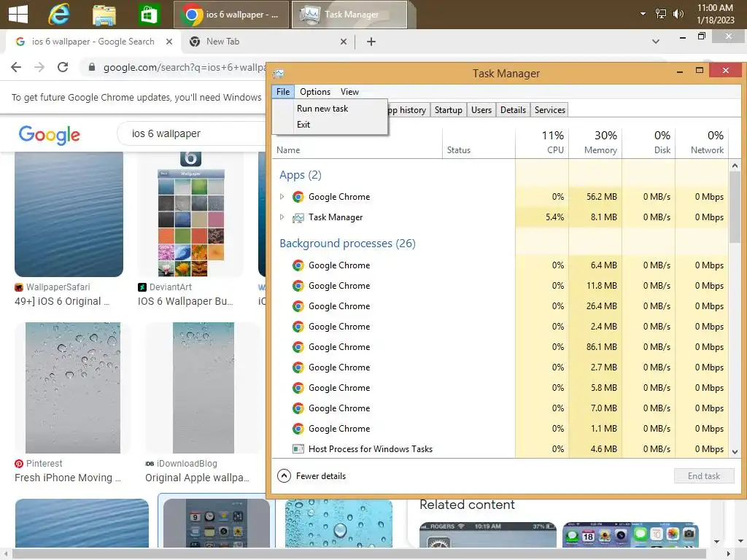Select the Chrome process using 11.8 MB
The width and height of the screenshot is (747, 560).
coord(500,285)
